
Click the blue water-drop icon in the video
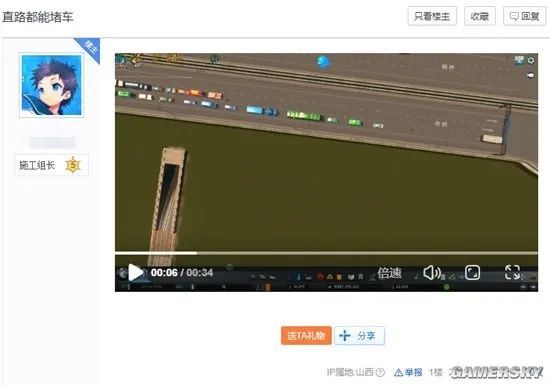[323, 62]
